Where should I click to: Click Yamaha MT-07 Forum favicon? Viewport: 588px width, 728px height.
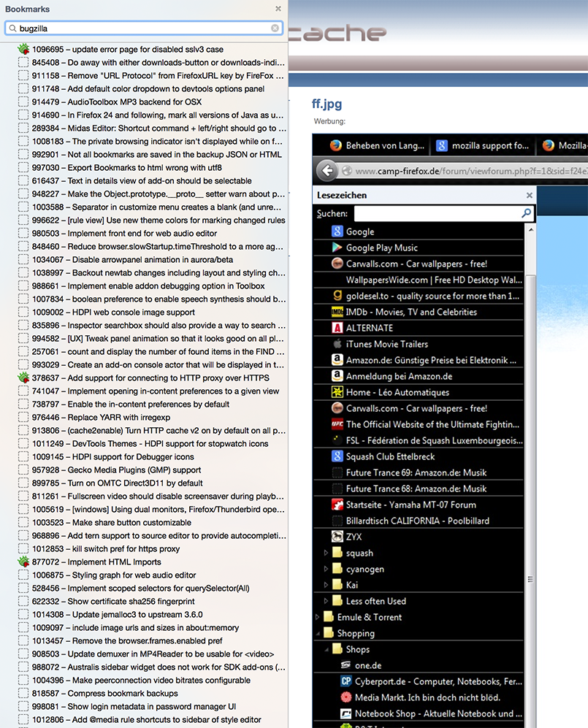click(x=337, y=505)
